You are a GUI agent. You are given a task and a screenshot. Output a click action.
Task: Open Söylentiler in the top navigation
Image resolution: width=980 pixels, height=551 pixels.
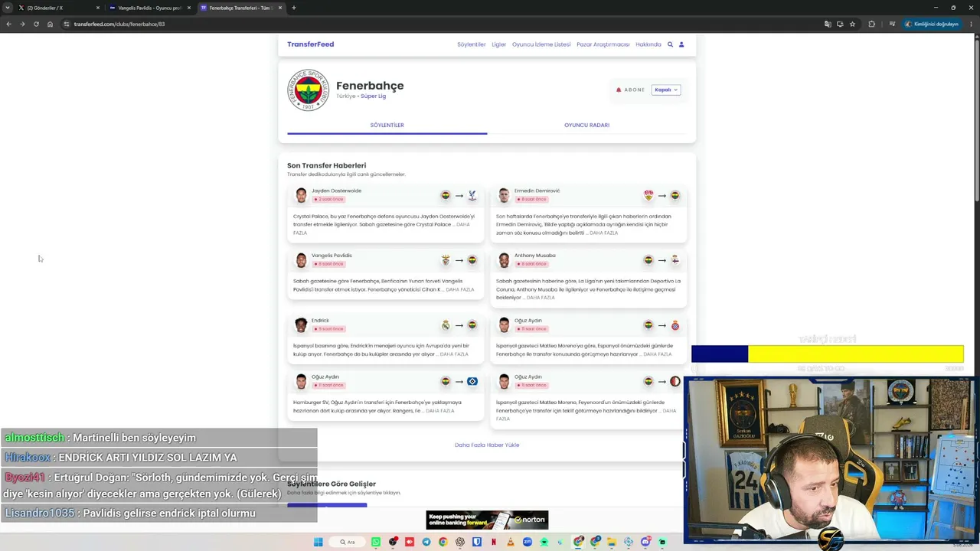click(x=472, y=44)
